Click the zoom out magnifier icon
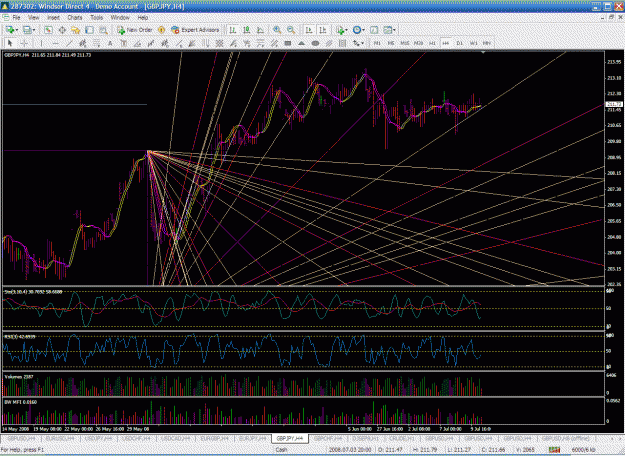The height and width of the screenshot is (456, 625). pyautogui.click(x=291, y=30)
